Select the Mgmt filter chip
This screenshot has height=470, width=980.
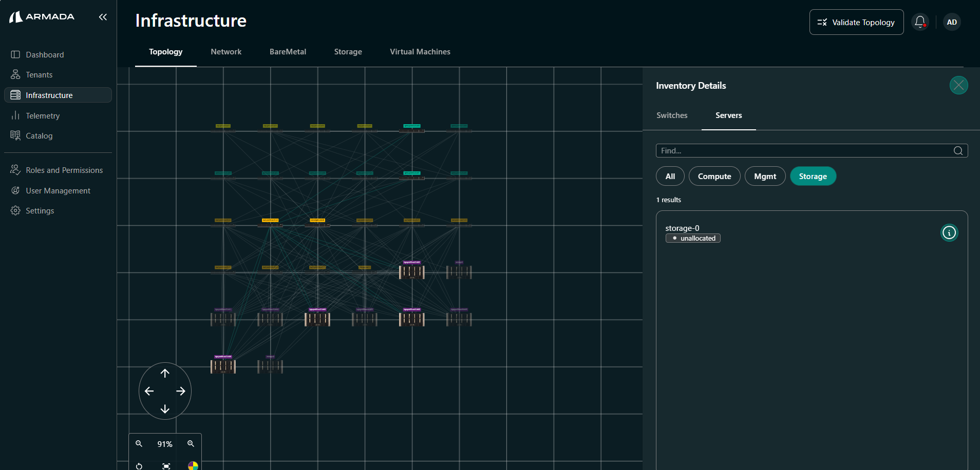click(x=765, y=177)
